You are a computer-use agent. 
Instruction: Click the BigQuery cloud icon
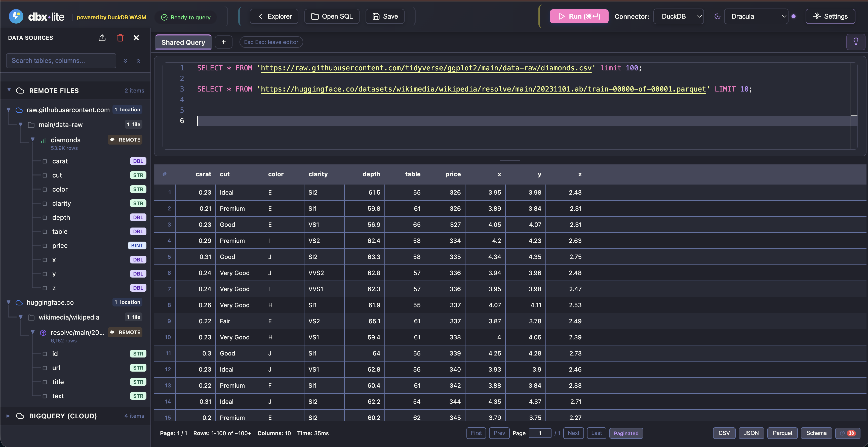[x=20, y=416]
